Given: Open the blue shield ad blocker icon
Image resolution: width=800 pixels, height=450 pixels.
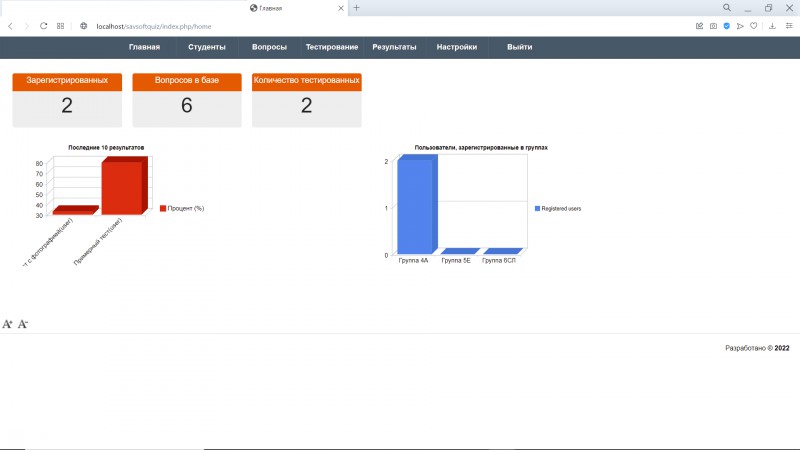Looking at the screenshot, I should pos(727,26).
